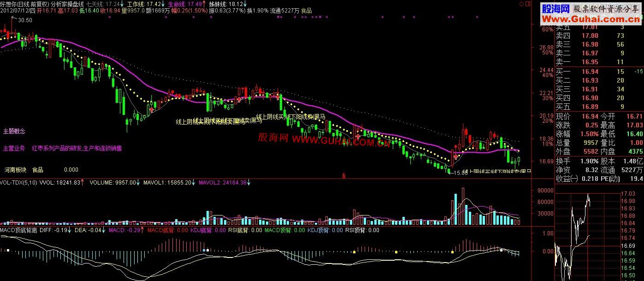
Task: Open the intraday mini chart at bottom right
Action: click(588, 237)
